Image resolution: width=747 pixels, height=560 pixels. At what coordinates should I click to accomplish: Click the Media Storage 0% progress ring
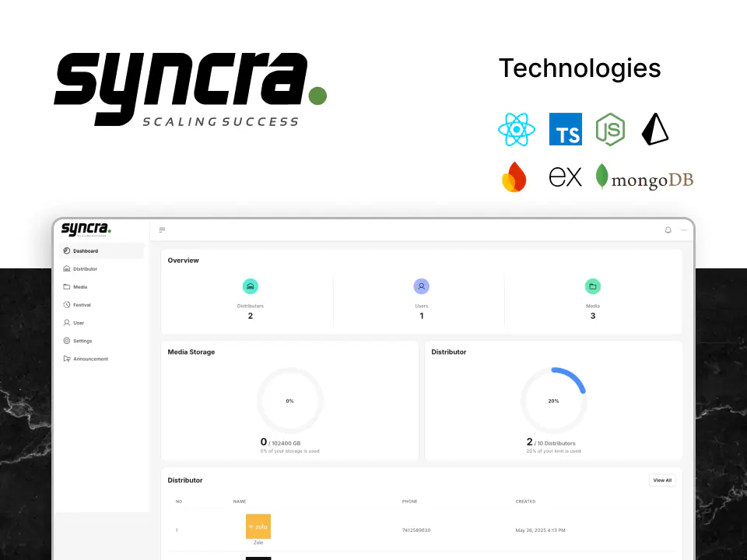click(289, 401)
